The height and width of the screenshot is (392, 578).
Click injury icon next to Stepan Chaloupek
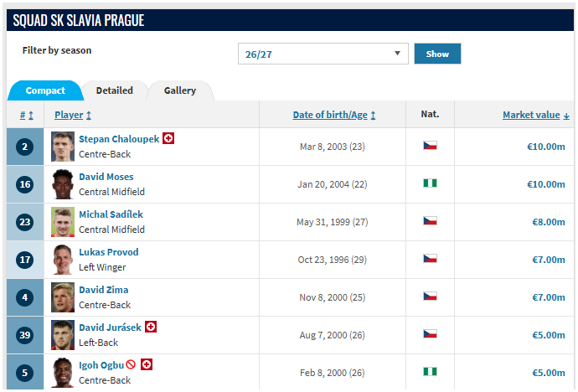click(168, 138)
